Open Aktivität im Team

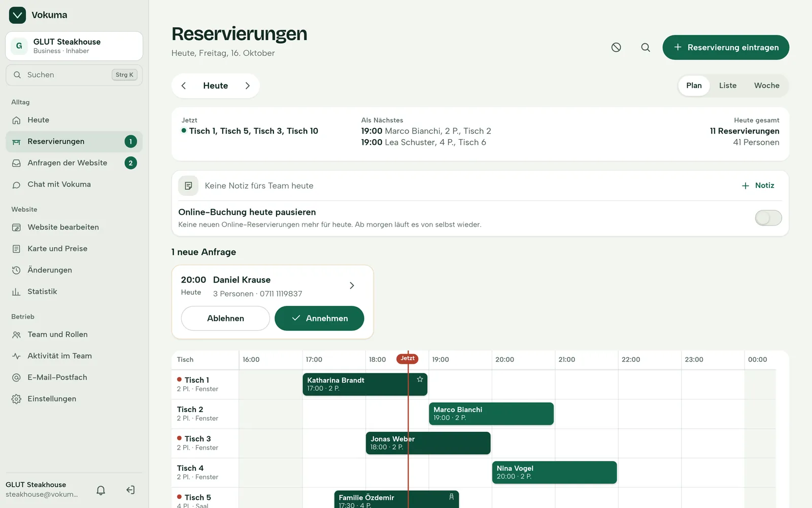(74, 356)
